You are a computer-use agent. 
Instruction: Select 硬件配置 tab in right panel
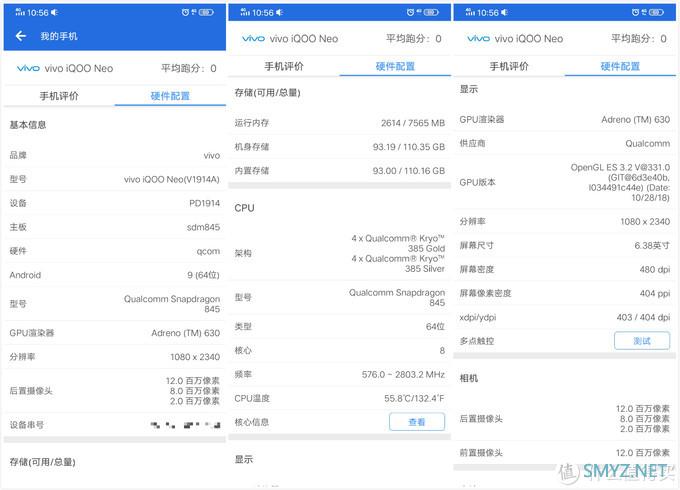pyautogui.click(x=619, y=66)
